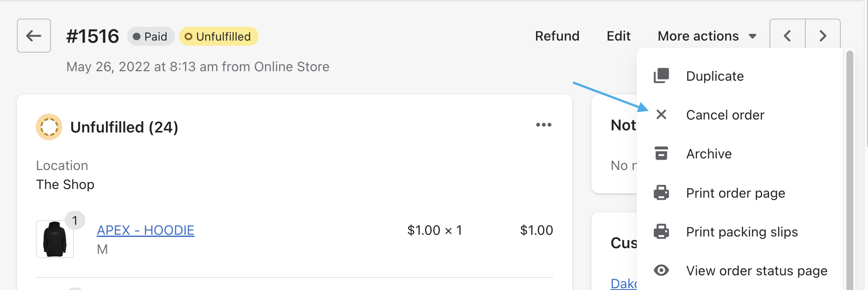Select Cancel order menu item
The width and height of the screenshot is (868, 290).
tap(725, 115)
